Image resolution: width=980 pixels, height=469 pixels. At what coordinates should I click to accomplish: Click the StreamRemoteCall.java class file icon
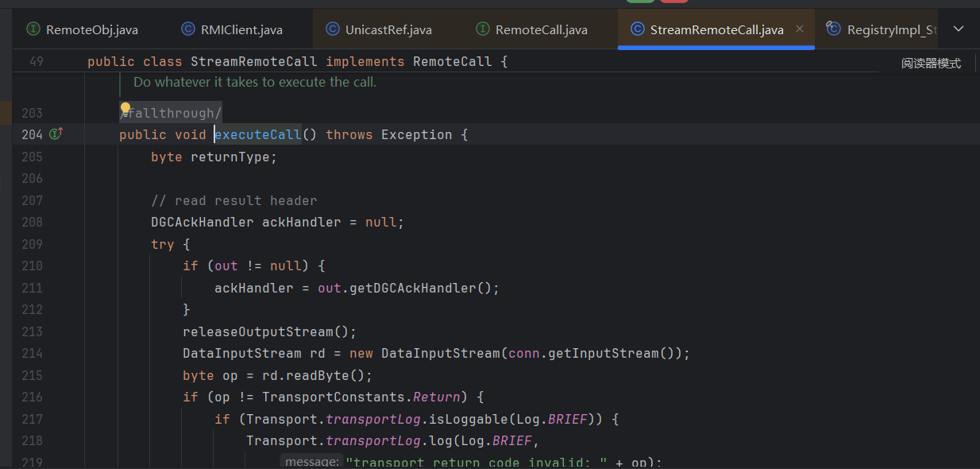[x=637, y=29]
